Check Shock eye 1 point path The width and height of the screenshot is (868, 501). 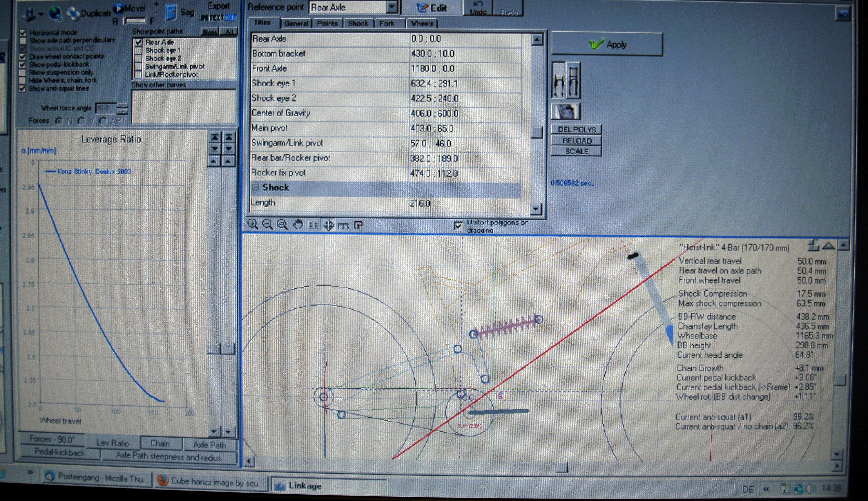pyautogui.click(x=138, y=50)
